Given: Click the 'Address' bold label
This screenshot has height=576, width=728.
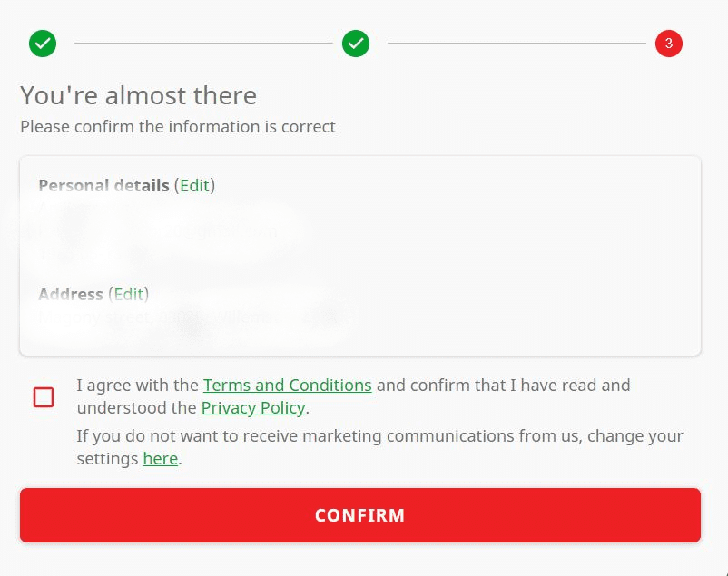Looking at the screenshot, I should (71, 294).
